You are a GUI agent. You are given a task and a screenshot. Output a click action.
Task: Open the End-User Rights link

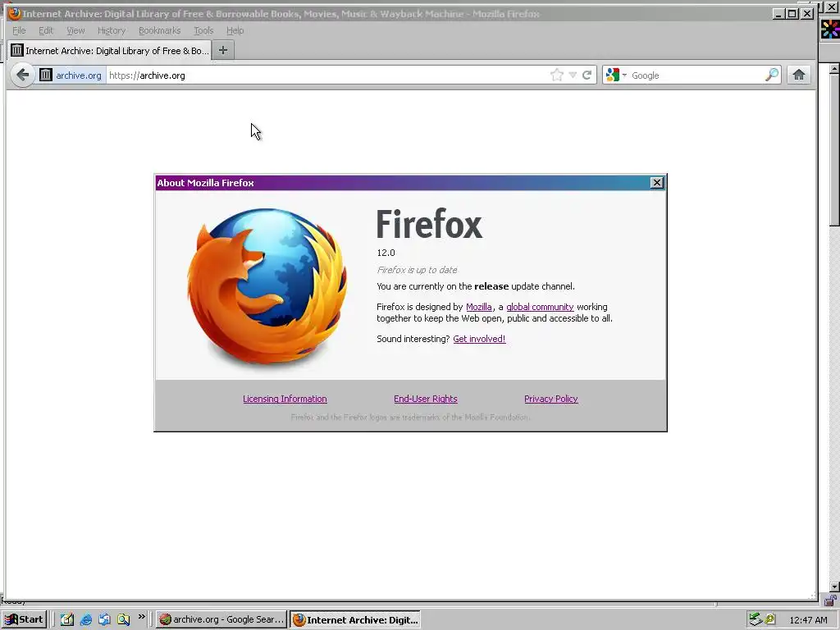click(x=426, y=399)
